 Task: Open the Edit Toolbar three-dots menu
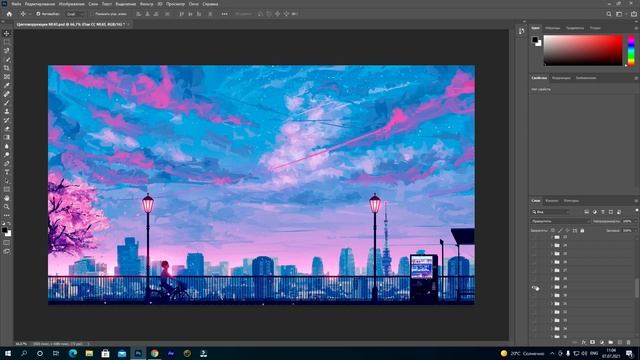pos(7,215)
